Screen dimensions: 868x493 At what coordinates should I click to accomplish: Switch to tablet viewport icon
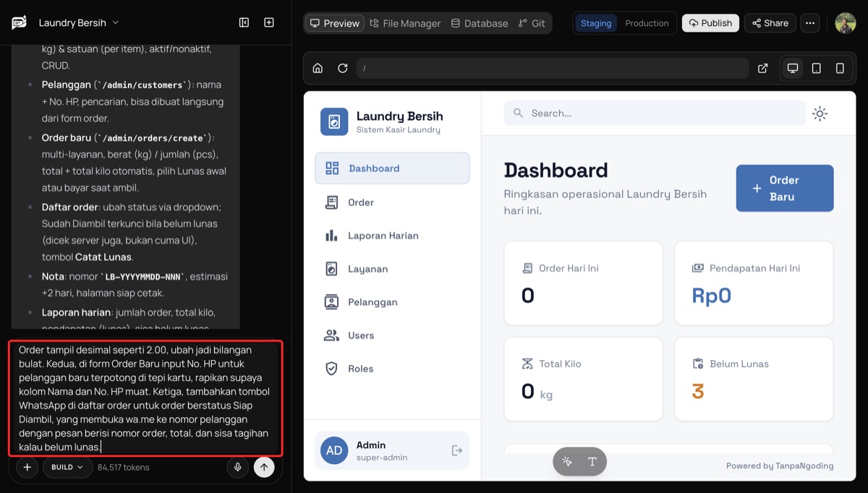point(816,68)
